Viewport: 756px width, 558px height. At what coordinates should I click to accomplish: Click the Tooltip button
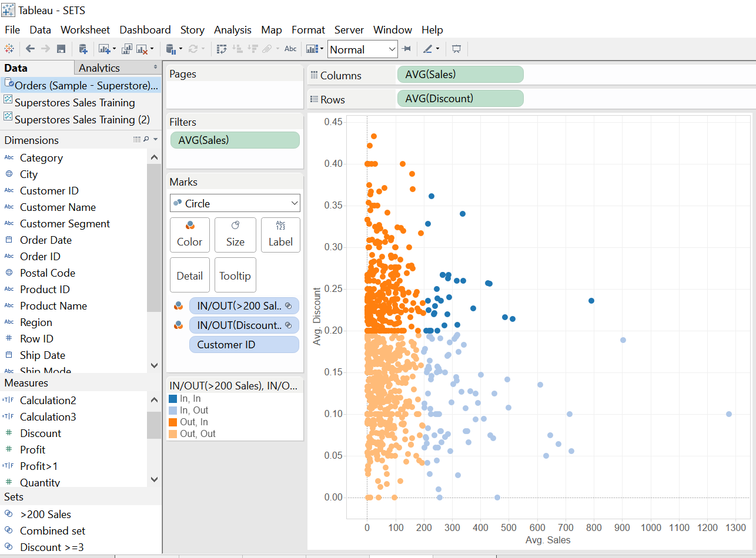coord(235,275)
